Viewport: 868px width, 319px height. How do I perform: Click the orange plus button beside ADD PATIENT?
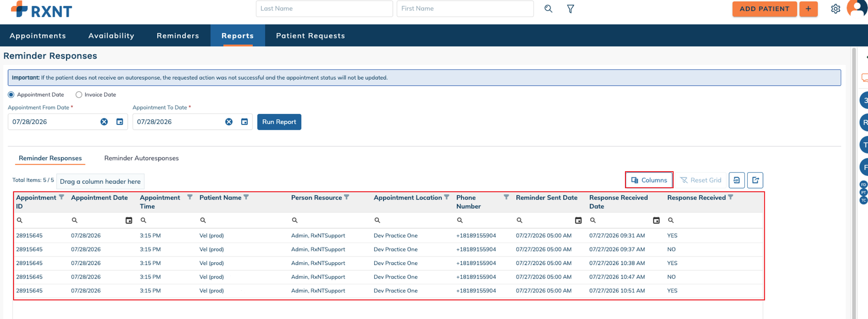tap(808, 9)
